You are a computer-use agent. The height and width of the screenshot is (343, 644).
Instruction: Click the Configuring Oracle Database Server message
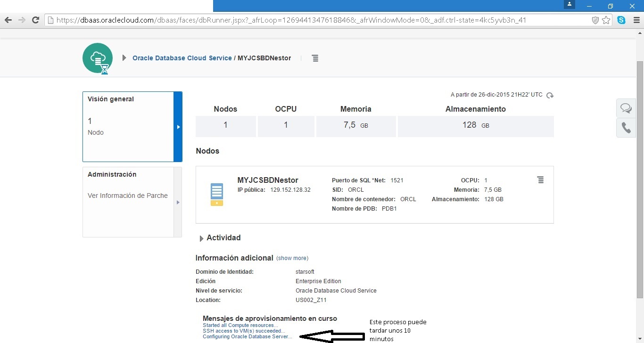click(247, 336)
